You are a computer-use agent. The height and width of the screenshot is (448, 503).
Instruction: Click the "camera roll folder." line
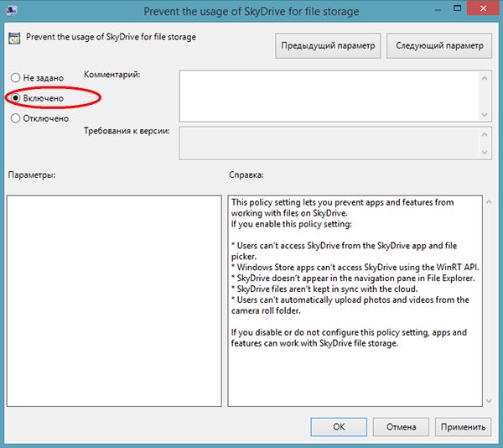click(266, 310)
